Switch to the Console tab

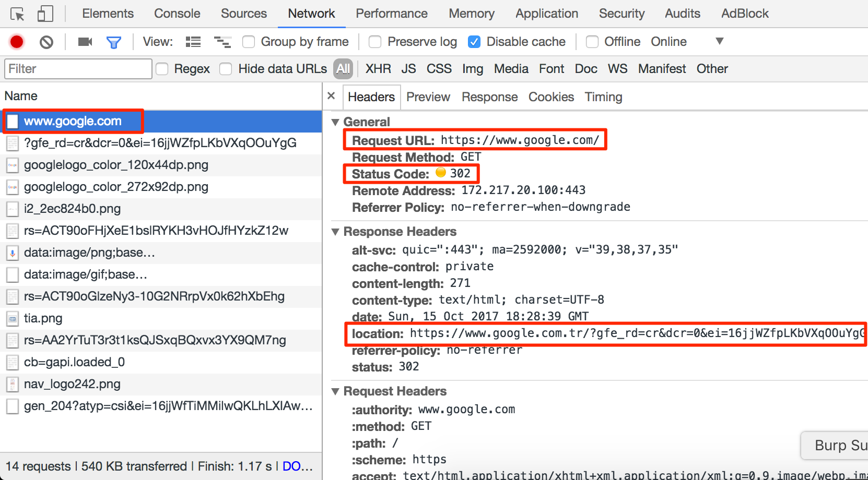(x=177, y=14)
